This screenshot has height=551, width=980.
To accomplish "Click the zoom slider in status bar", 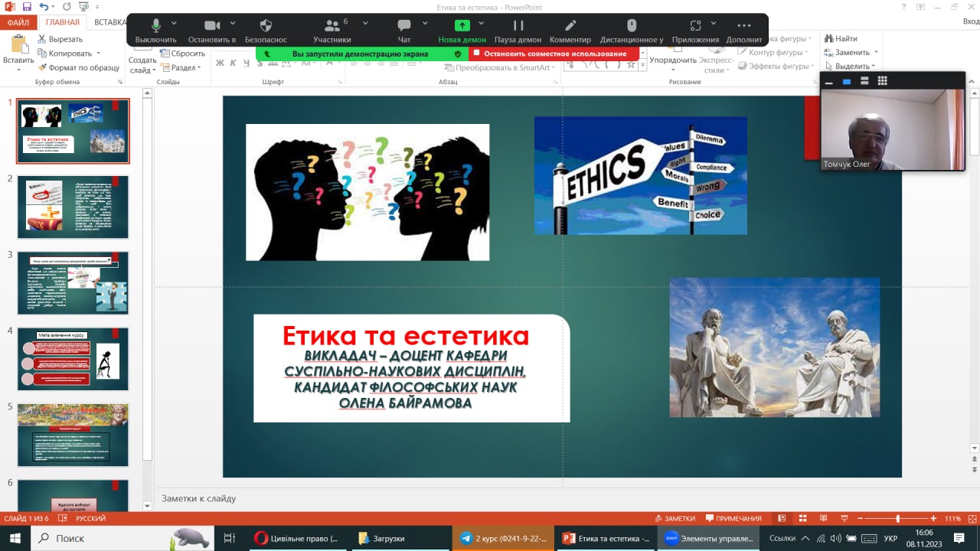I will 897,518.
